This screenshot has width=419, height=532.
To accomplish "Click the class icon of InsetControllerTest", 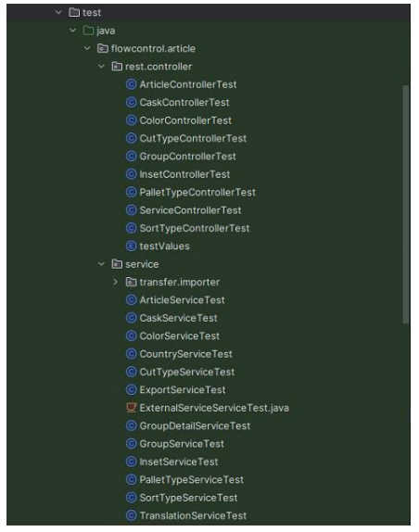I will tap(132, 174).
